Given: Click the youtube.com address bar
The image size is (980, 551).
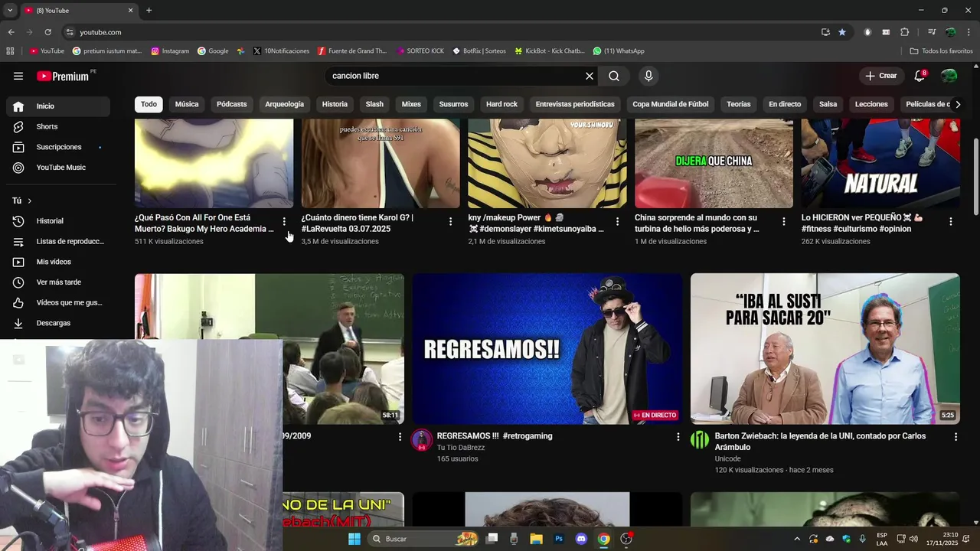Looking at the screenshot, I should pyautogui.click(x=440, y=32).
